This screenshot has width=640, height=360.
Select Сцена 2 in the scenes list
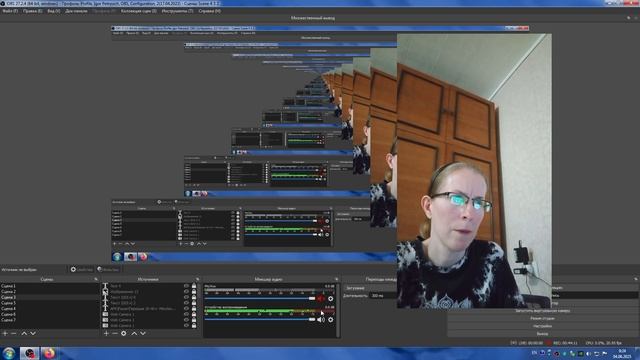click(x=50, y=292)
